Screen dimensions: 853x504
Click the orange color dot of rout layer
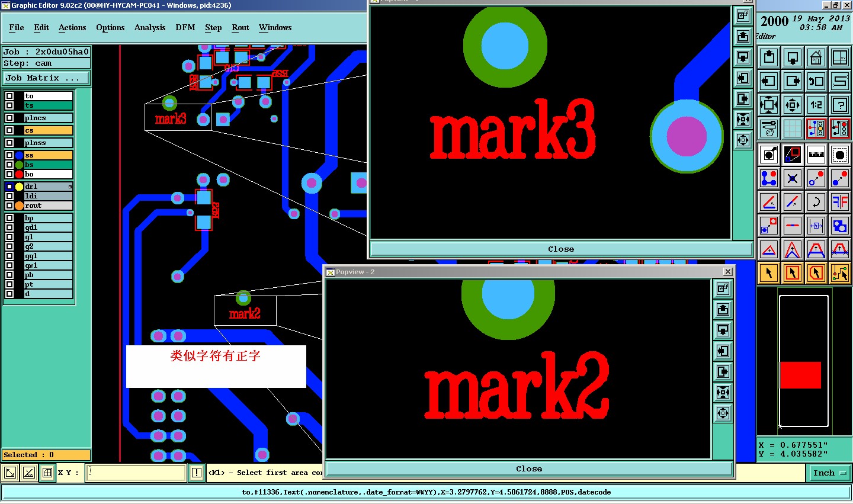click(x=19, y=206)
